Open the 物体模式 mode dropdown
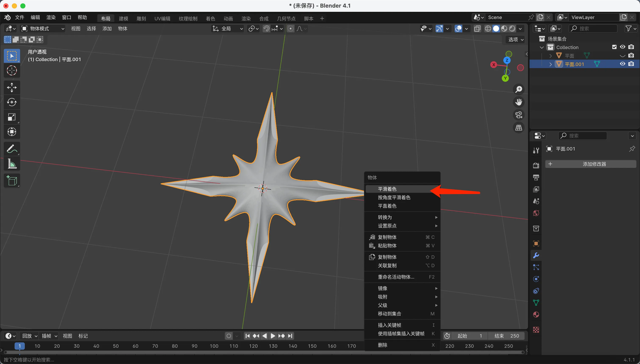Screen dimensions: 640x364 point(43,29)
